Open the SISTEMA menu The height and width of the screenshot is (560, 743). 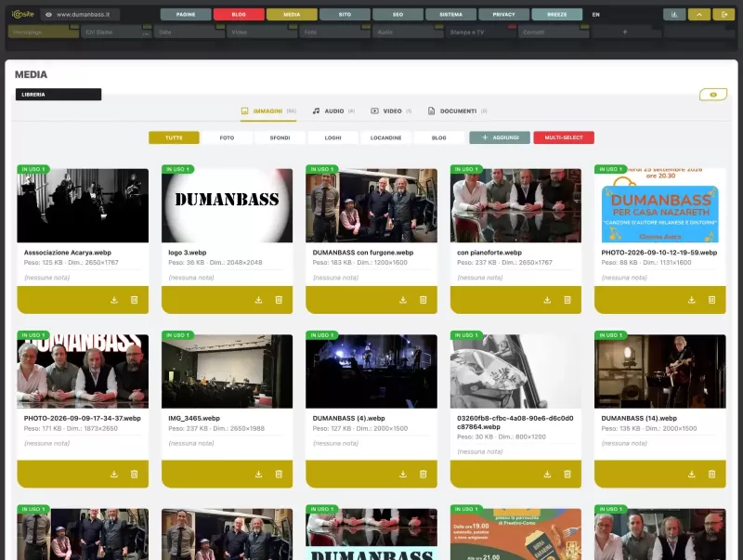[451, 15]
